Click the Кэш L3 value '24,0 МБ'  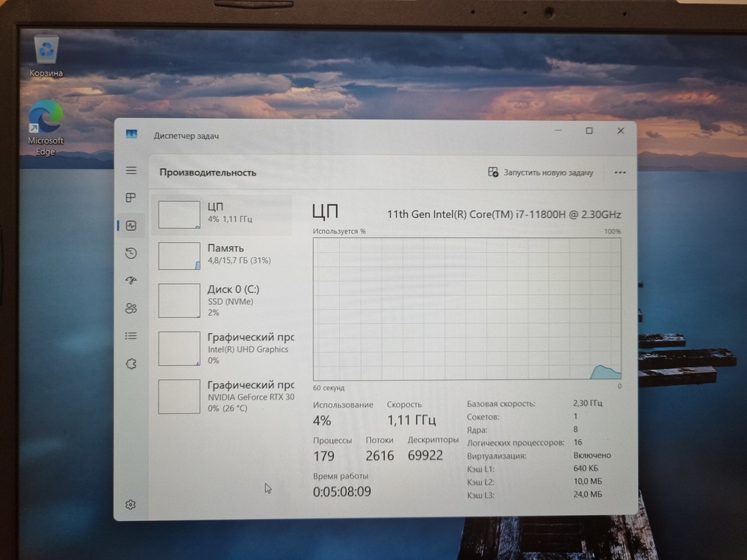point(588,494)
